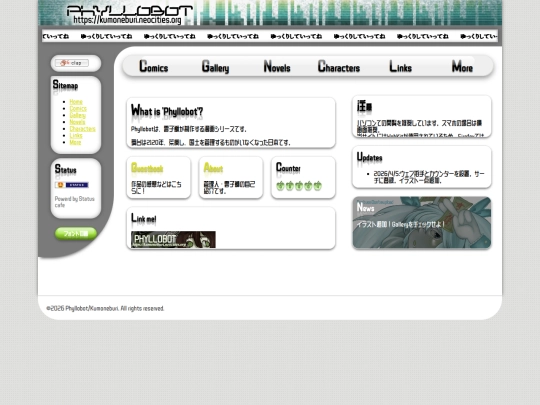Screen dimensions: 540x405
Task: Open the More navigation tab
Action: click(462, 66)
